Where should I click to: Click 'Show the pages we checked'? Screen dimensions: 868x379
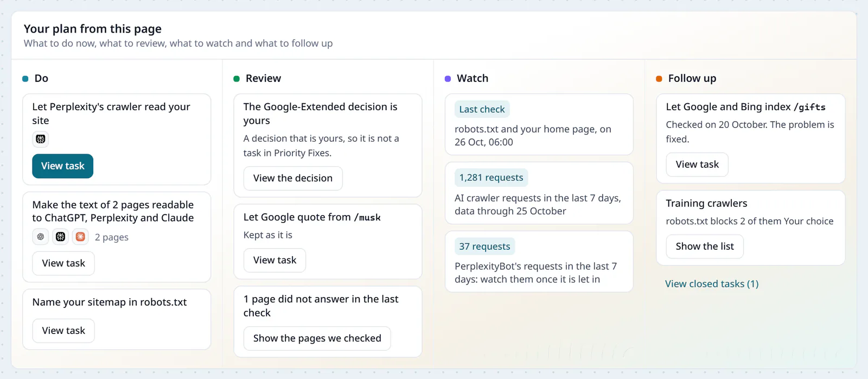317,338
